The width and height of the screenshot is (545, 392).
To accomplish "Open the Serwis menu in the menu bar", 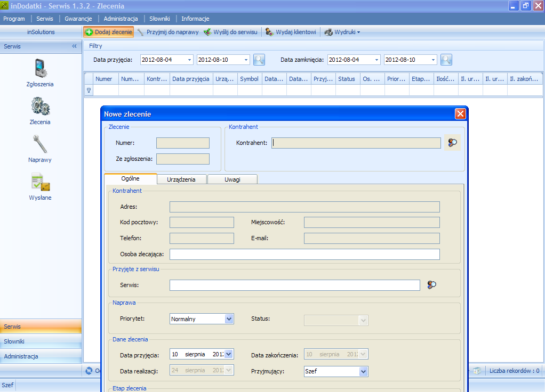I will point(45,19).
